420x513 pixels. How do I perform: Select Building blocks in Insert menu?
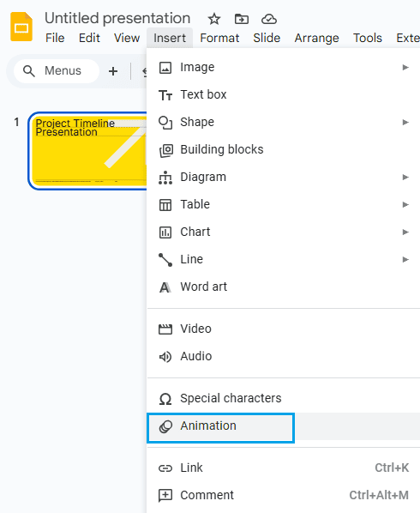point(284,150)
